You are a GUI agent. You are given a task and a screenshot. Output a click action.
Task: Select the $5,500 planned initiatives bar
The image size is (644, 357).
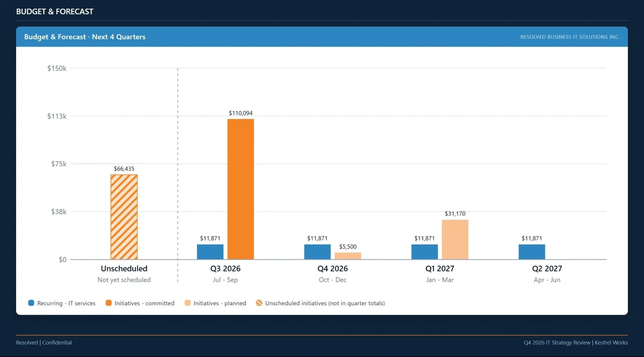[x=348, y=256]
